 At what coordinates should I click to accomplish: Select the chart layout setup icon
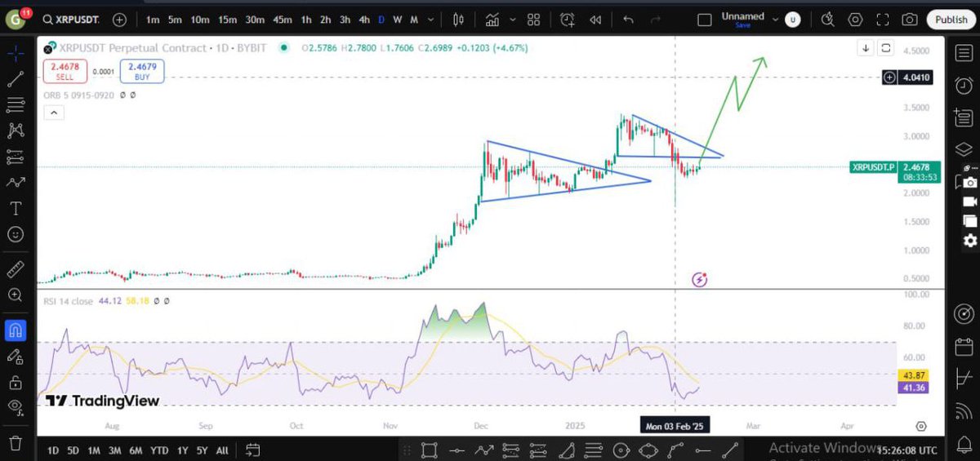704,20
